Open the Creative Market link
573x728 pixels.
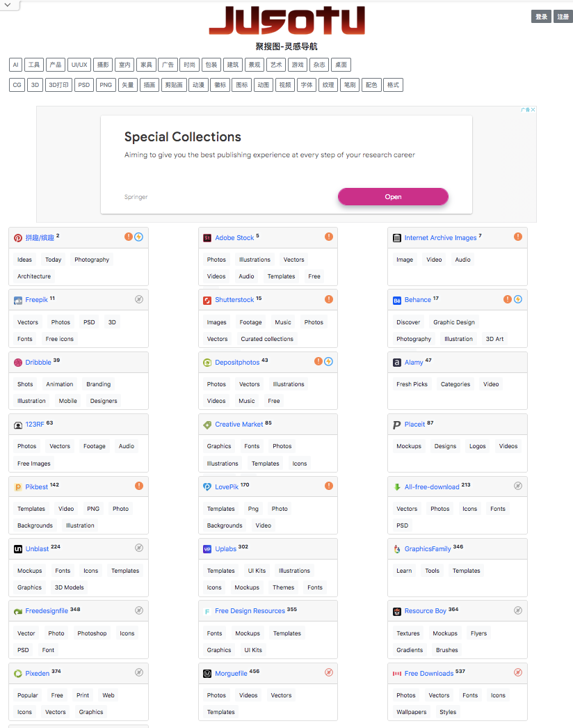[x=239, y=425]
